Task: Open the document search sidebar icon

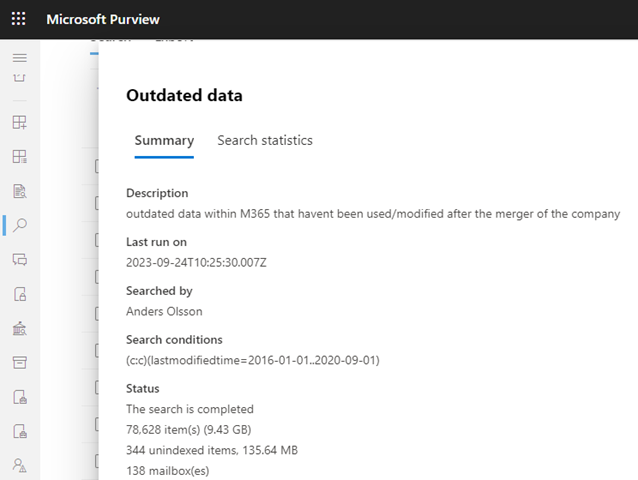Action: tap(19, 191)
